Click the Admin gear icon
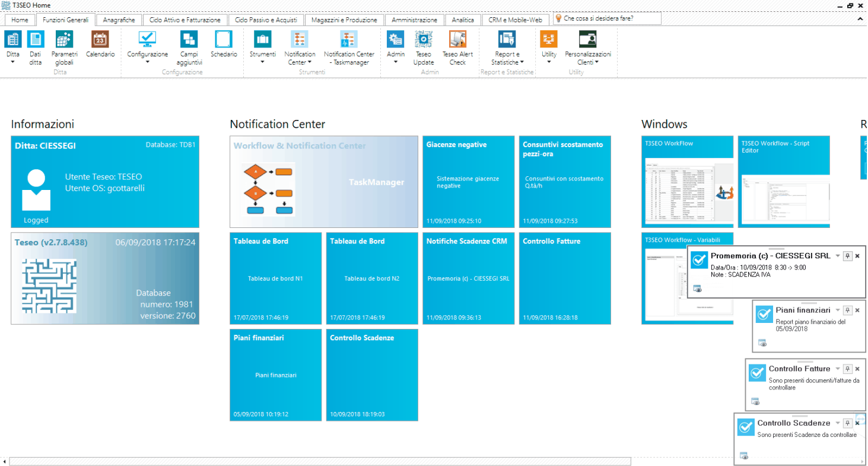868x466 pixels. (x=396, y=40)
